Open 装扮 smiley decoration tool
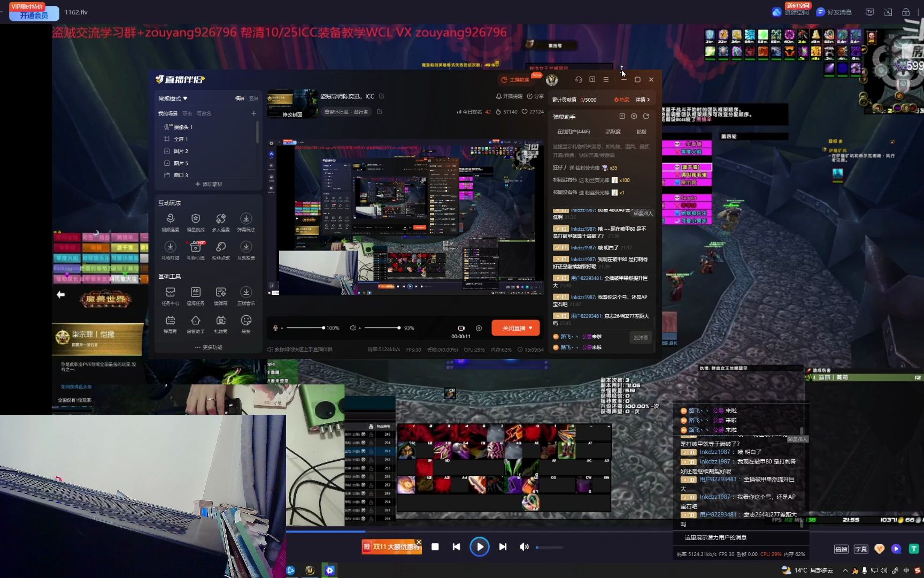Viewport: 924px width, 578px height. coord(246,324)
